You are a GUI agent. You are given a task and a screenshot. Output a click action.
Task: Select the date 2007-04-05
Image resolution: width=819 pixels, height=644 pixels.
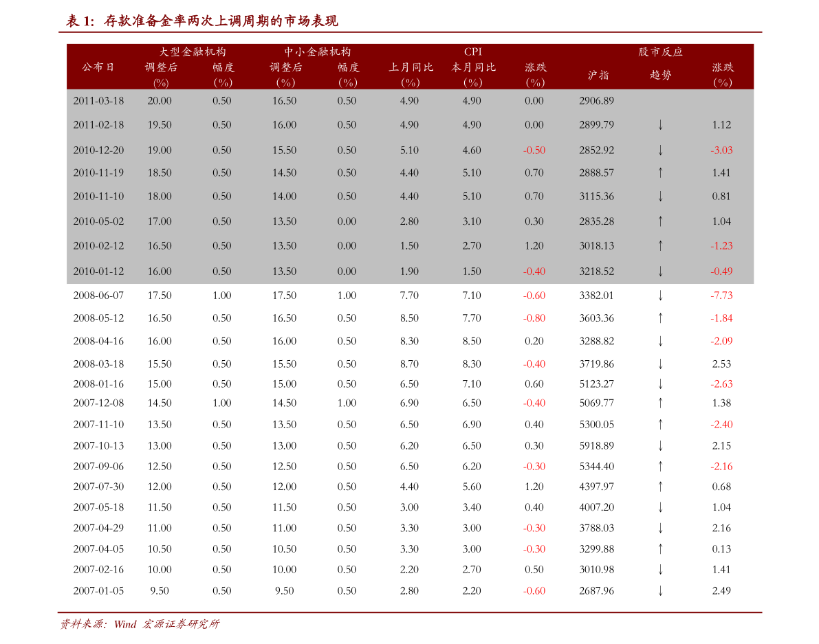coord(99,549)
